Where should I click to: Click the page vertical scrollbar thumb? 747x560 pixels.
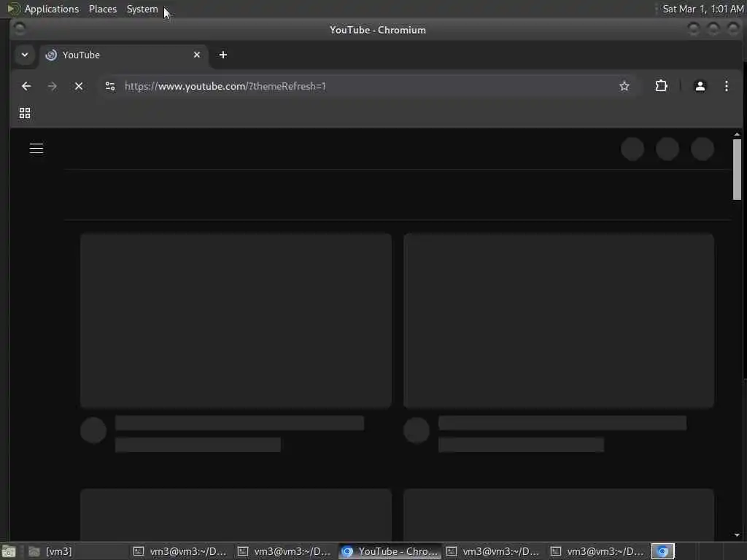tap(737, 169)
